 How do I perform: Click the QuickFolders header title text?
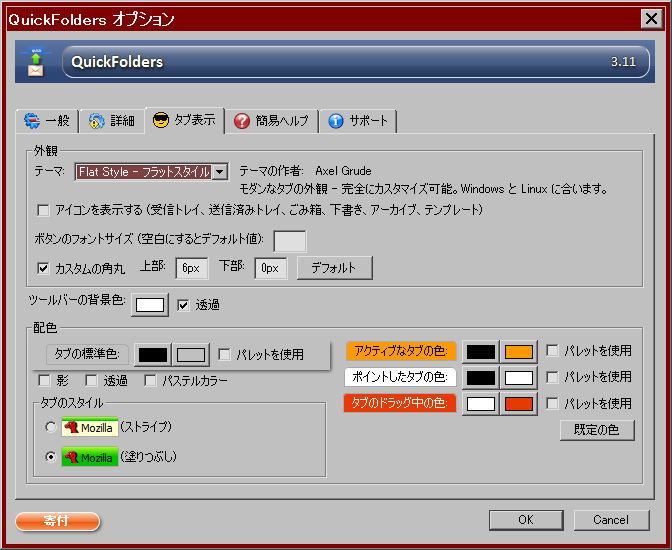pyautogui.click(x=117, y=62)
